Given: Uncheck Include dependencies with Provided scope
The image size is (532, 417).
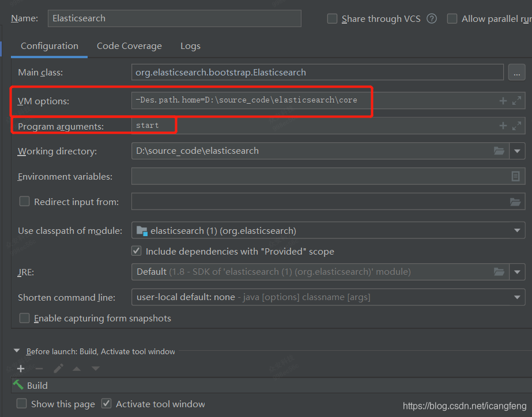Looking at the screenshot, I should [x=137, y=251].
